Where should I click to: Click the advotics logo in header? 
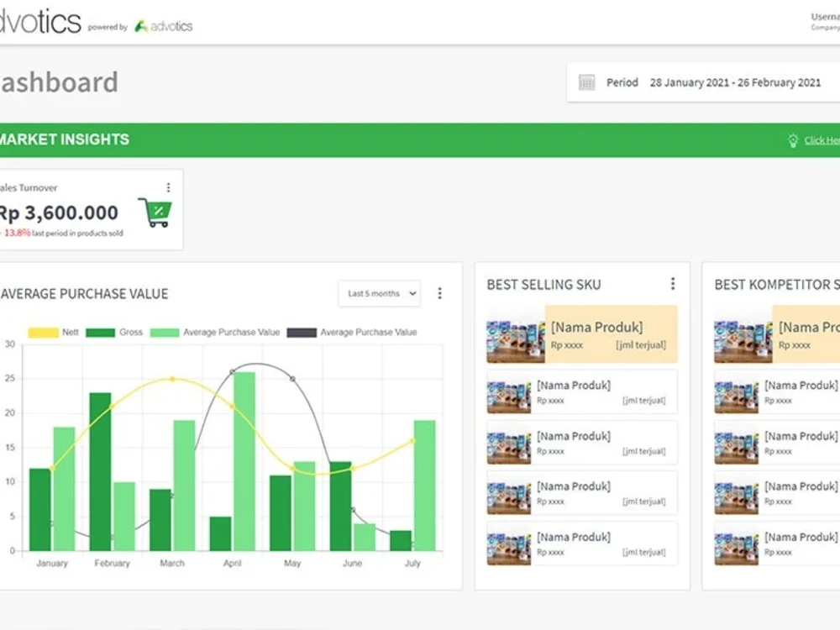point(164,26)
